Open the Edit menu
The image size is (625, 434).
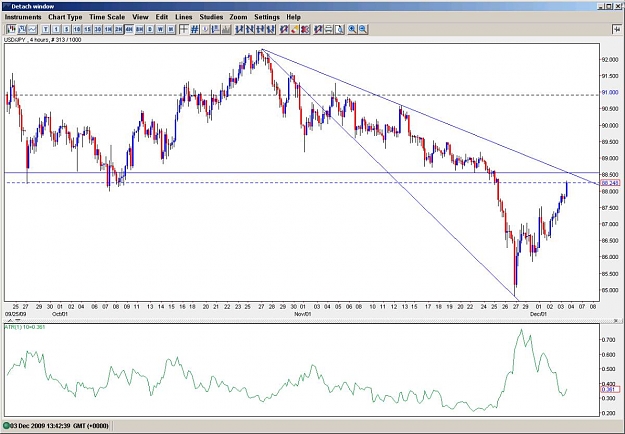162,17
